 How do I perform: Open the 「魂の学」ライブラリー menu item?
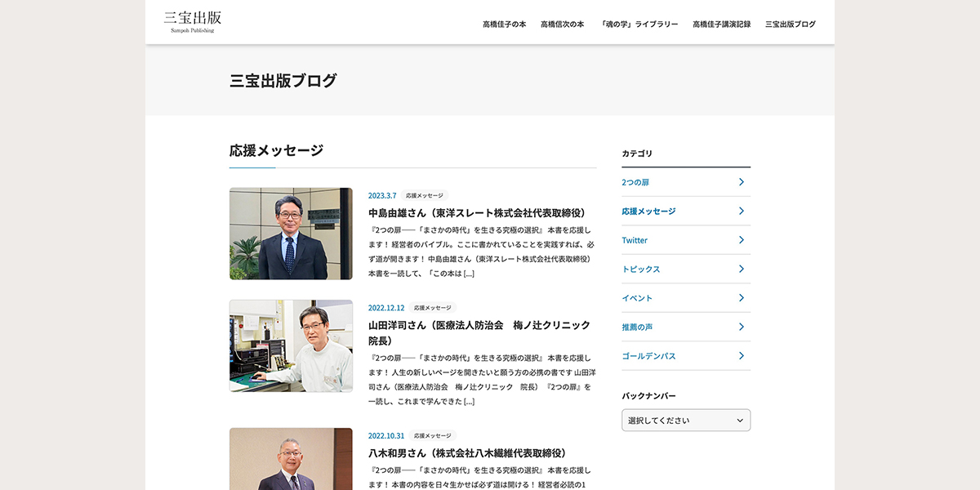click(639, 24)
